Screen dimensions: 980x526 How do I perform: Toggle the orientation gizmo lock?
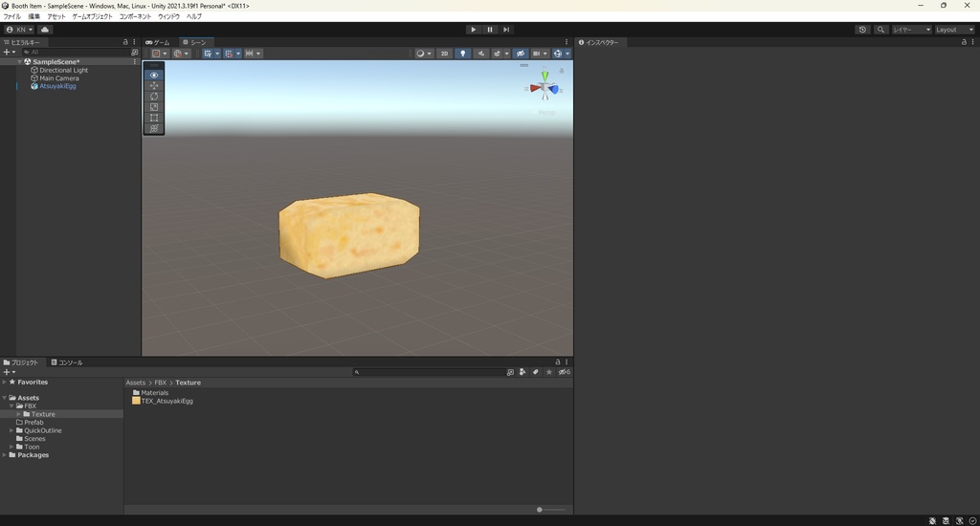click(561, 71)
